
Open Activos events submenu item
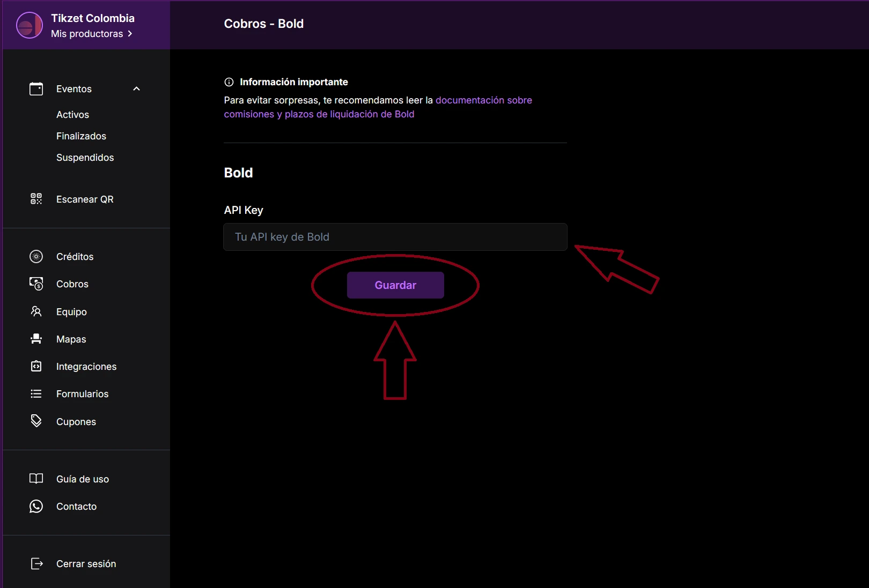pos(72,115)
